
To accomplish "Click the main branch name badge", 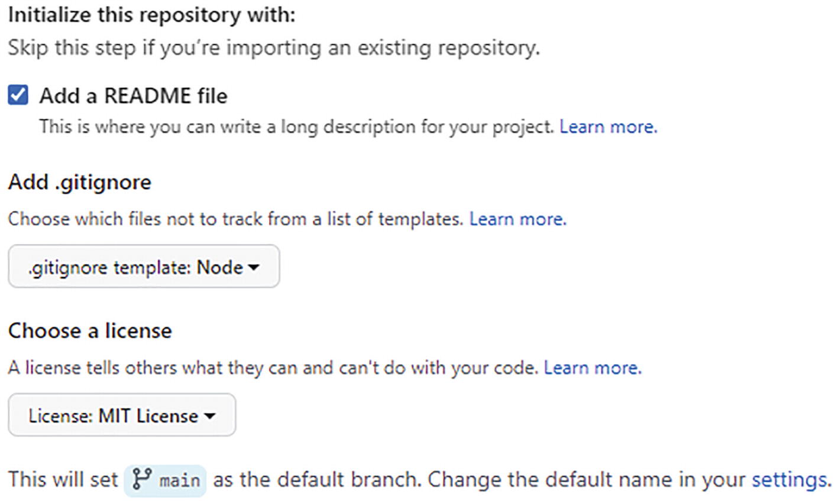I will tap(179, 480).
